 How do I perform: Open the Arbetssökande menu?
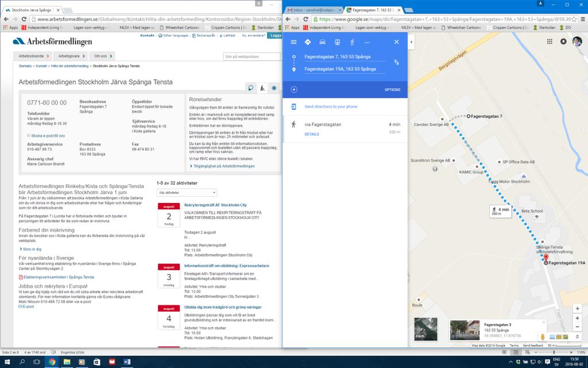(34, 56)
